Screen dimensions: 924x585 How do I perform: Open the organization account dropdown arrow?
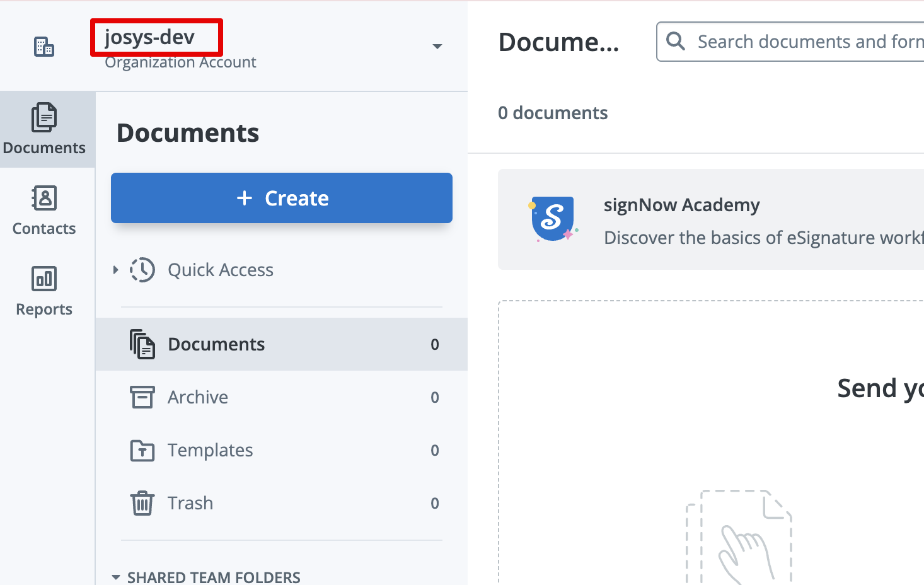437,47
